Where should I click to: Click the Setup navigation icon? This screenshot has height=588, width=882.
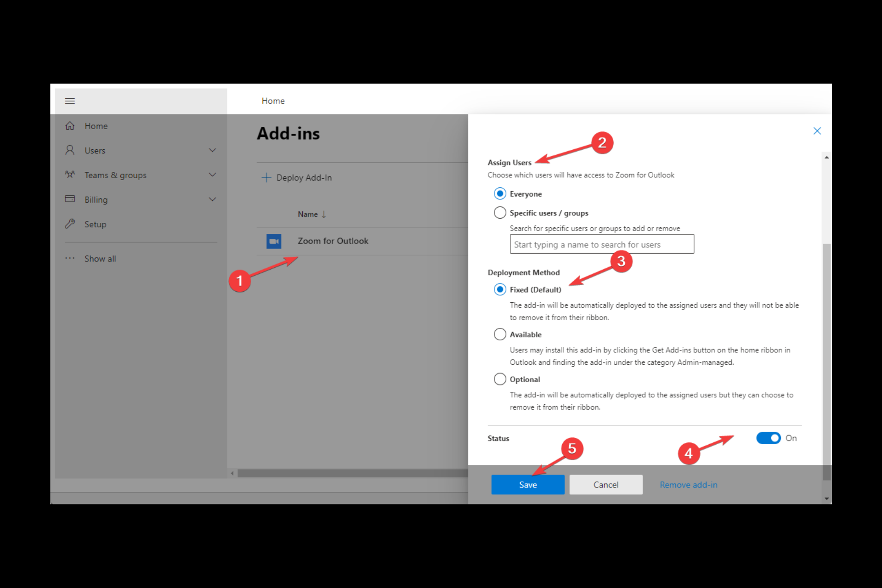point(72,224)
